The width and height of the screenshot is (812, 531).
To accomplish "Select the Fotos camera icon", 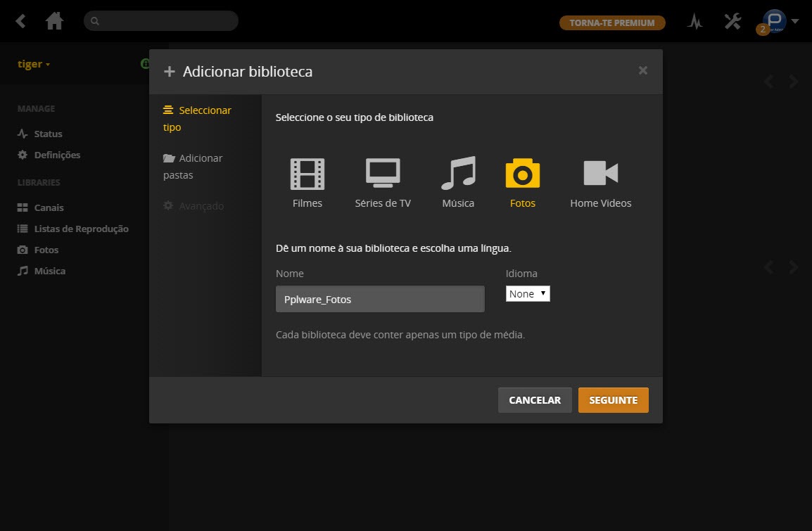I will coord(523,174).
